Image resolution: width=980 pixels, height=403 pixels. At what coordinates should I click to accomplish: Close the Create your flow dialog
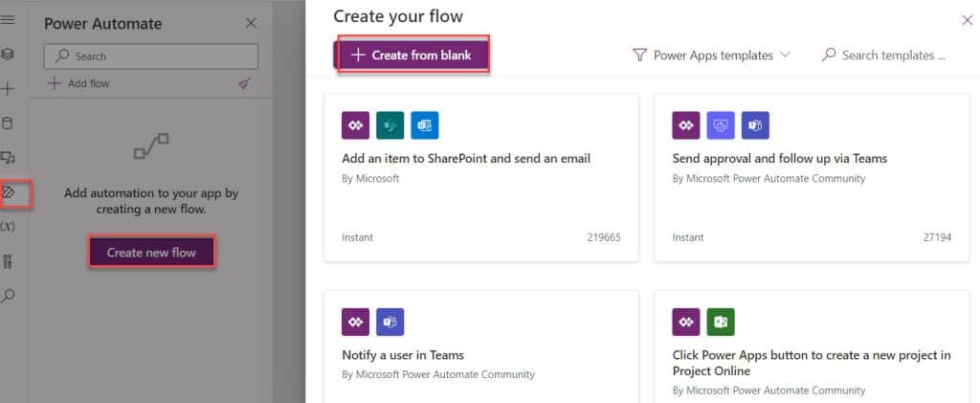967,21
